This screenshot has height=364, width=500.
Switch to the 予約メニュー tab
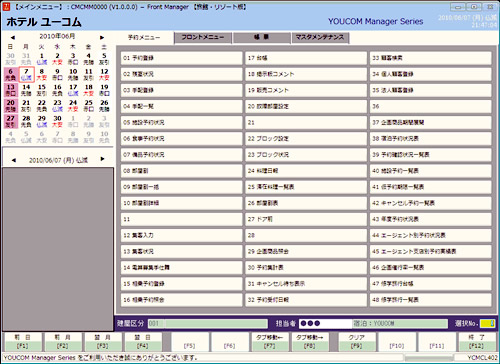pyautogui.click(x=144, y=37)
